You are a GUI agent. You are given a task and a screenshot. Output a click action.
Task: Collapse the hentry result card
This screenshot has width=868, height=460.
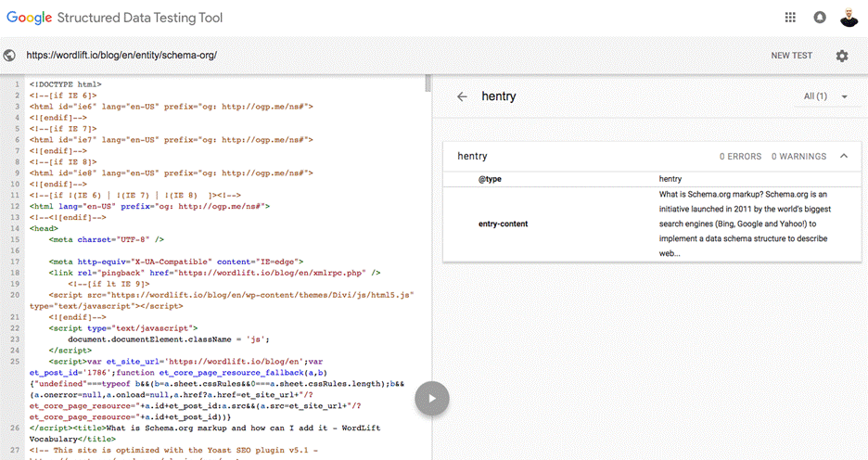point(843,156)
